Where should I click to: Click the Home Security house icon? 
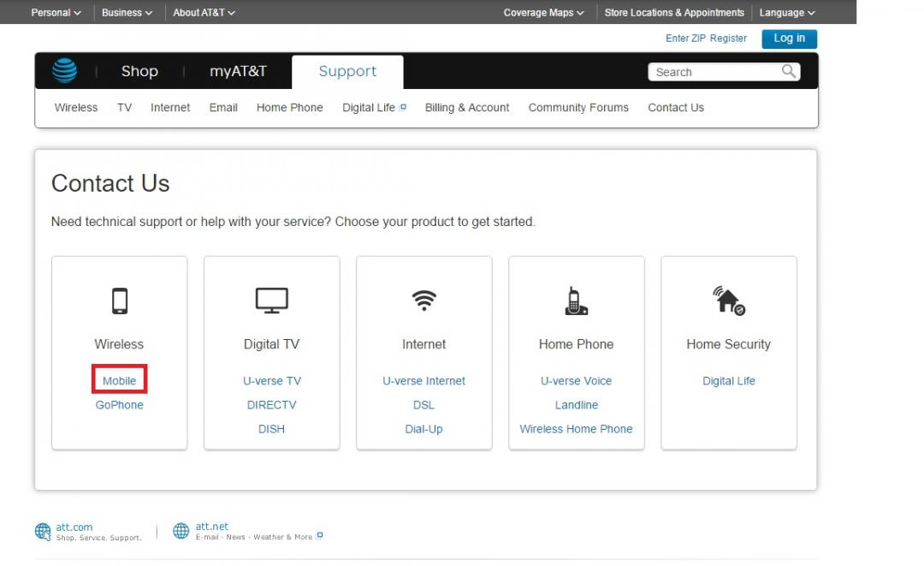[x=728, y=301]
